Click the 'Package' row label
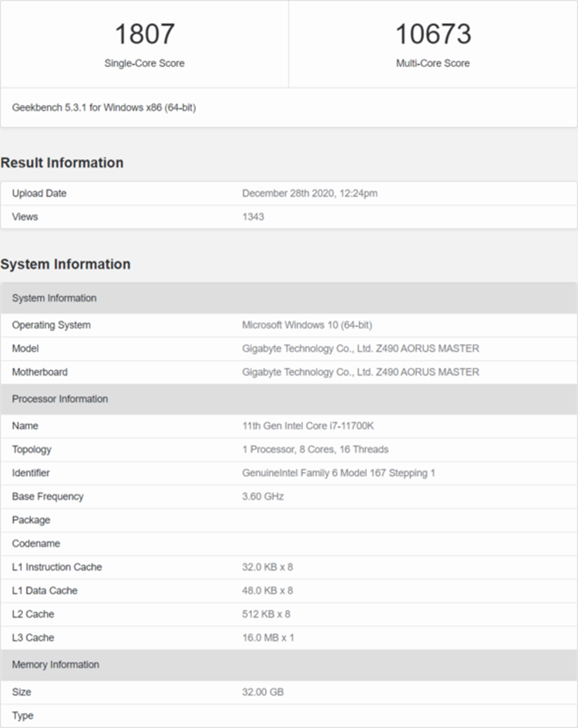The width and height of the screenshot is (578, 728). coord(31,521)
